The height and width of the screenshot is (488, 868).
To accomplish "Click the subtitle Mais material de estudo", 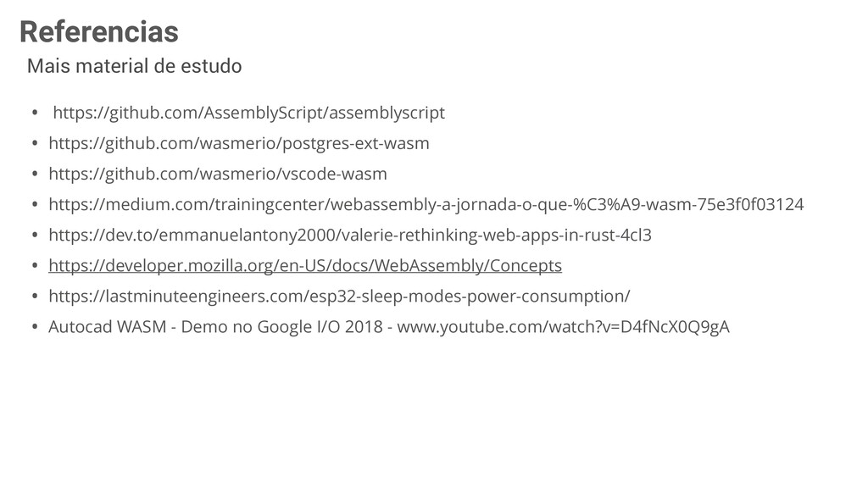I will click(x=135, y=66).
